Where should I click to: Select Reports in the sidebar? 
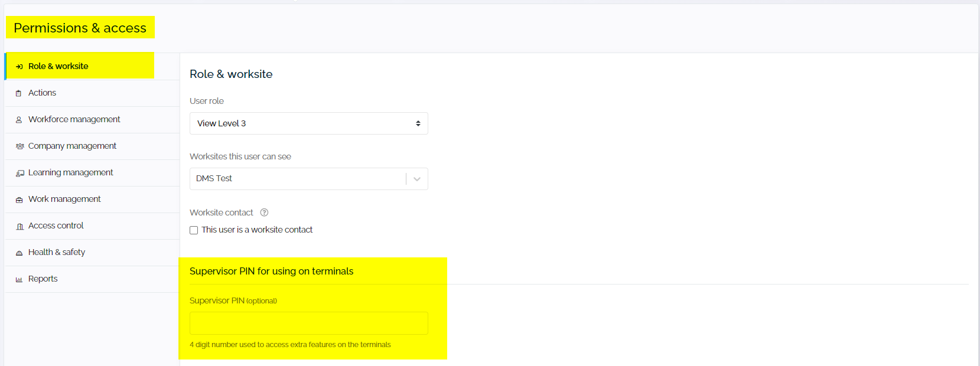tap(43, 279)
